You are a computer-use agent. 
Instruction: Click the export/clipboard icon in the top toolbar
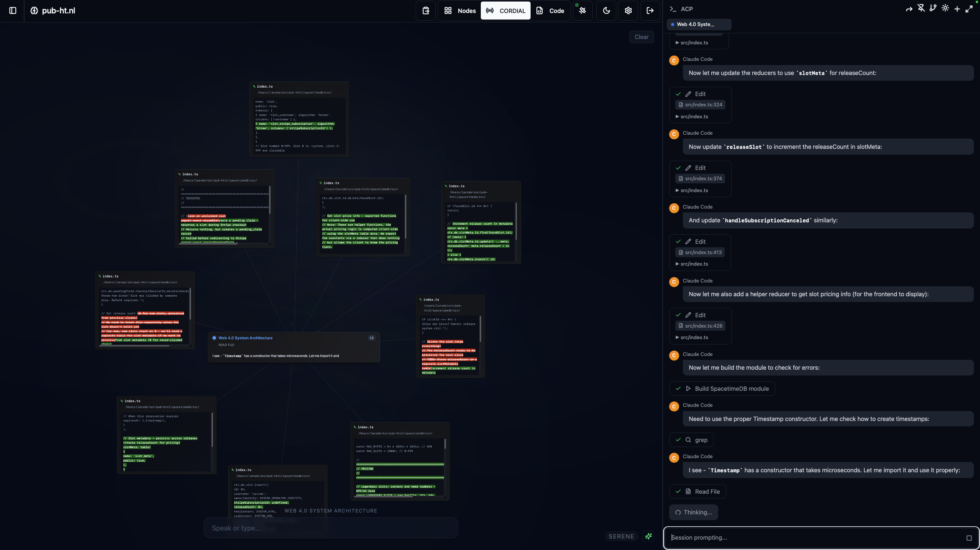pos(425,10)
